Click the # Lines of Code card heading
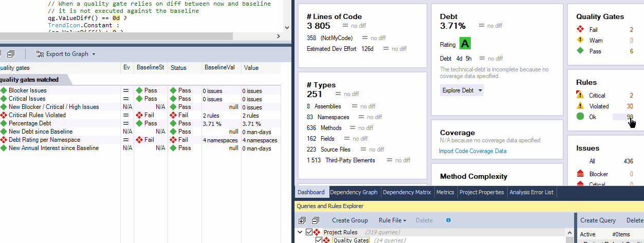 pyautogui.click(x=334, y=16)
